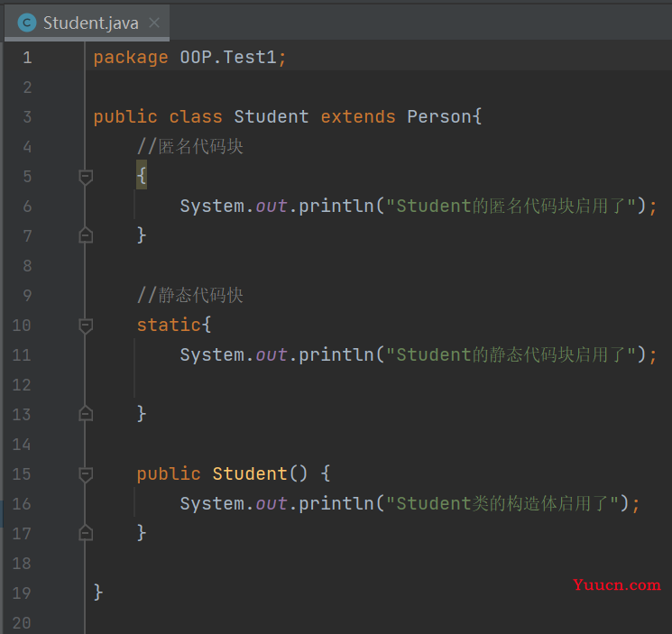Click the 'Person' superclass name
This screenshot has width=672, height=634.
439,116
